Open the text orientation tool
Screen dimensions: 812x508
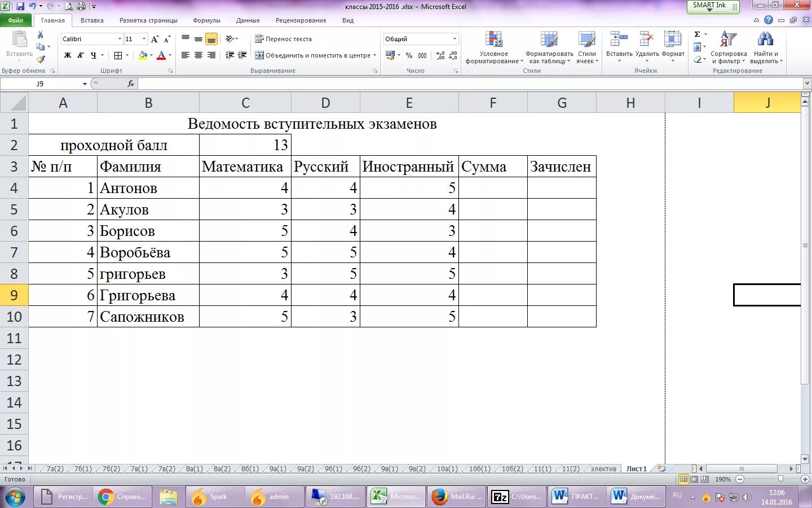[x=231, y=38]
